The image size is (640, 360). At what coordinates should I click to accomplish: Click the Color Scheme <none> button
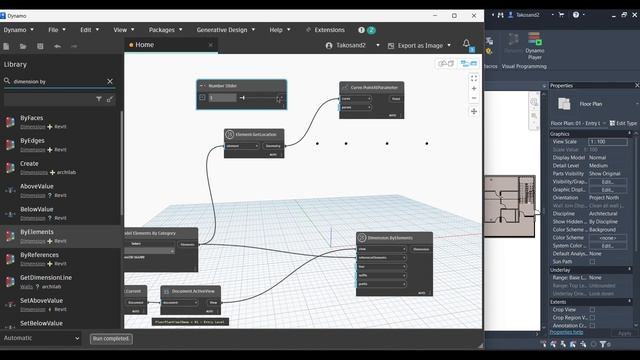tap(607, 238)
